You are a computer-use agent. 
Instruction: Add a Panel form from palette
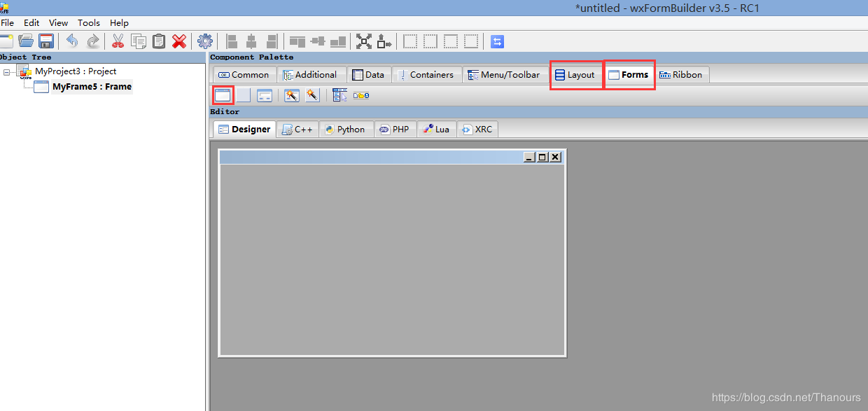click(243, 95)
